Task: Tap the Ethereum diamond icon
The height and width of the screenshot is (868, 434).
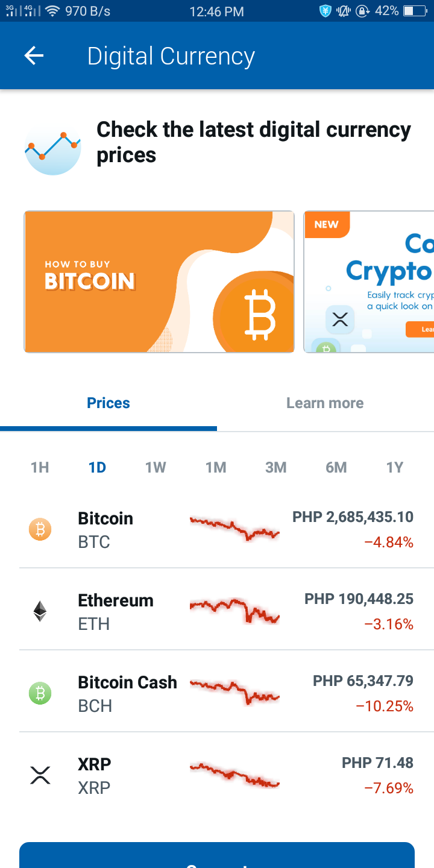Action: [x=40, y=612]
